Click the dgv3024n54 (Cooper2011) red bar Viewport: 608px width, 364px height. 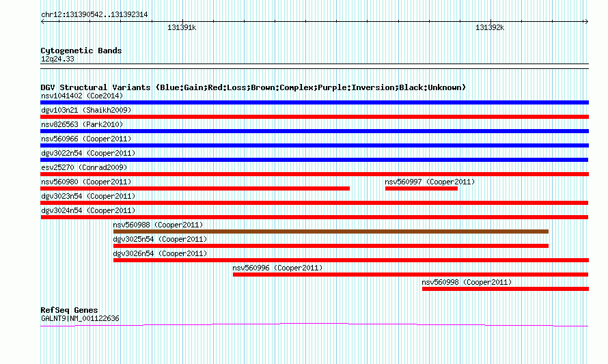(x=314, y=217)
